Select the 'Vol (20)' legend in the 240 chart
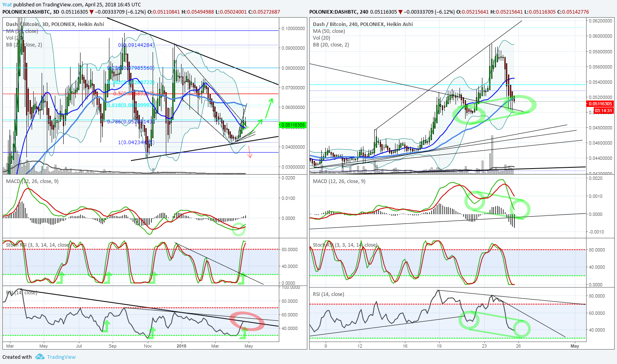The width and height of the screenshot is (617, 364). point(322,38)
